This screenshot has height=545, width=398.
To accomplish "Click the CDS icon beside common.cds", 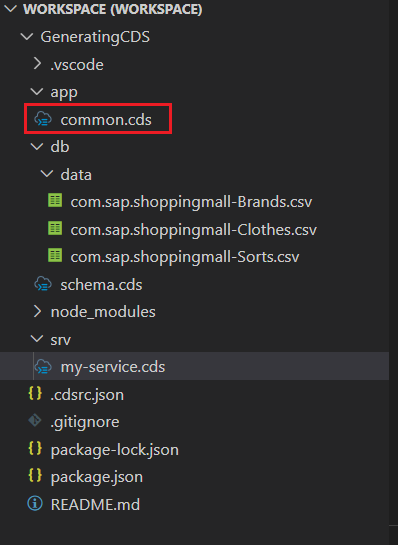I will click(43, 119).
